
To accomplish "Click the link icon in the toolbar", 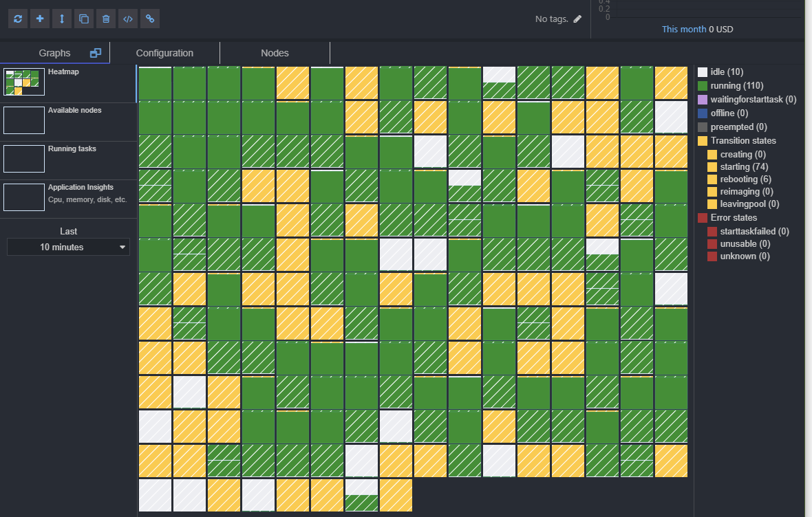I will [x=149, y=19].
